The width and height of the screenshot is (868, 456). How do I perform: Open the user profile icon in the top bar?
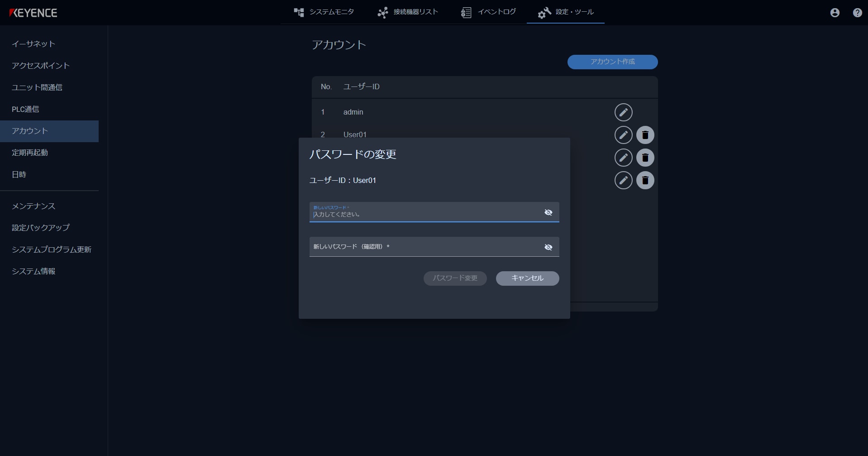834,13
